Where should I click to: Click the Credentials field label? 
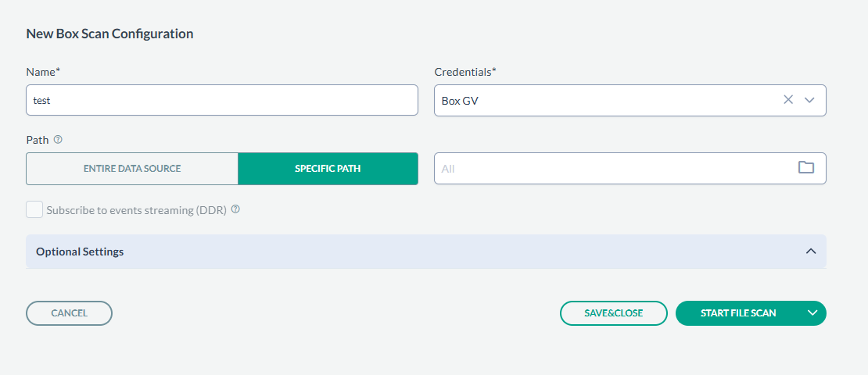[464, 72]
